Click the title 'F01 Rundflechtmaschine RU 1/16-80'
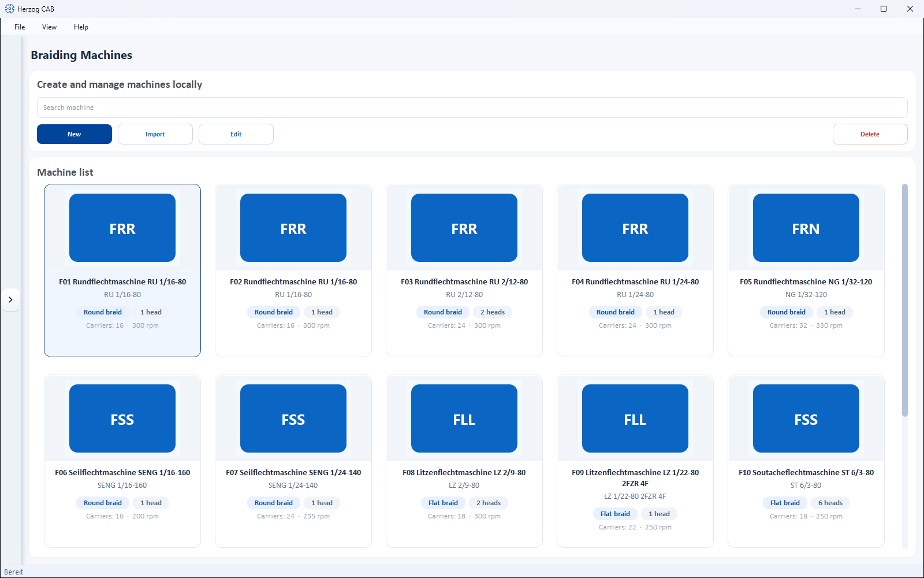Image resolution: width=924 pixels, height=578 pixels. 122,282
